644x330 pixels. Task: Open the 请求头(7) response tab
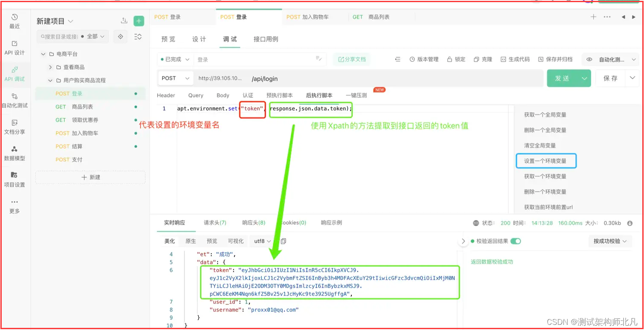pos(214,223)
